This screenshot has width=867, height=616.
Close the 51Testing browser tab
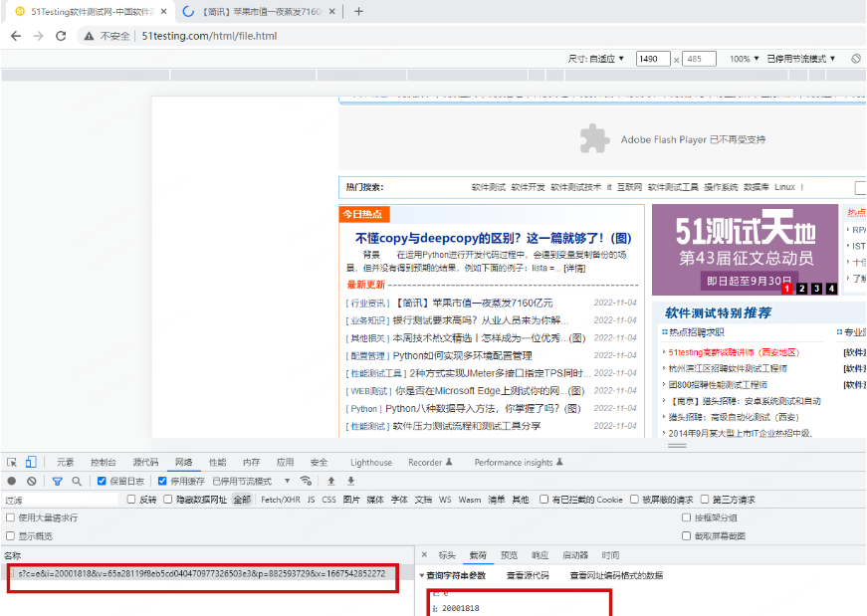(x=163, y=11)
